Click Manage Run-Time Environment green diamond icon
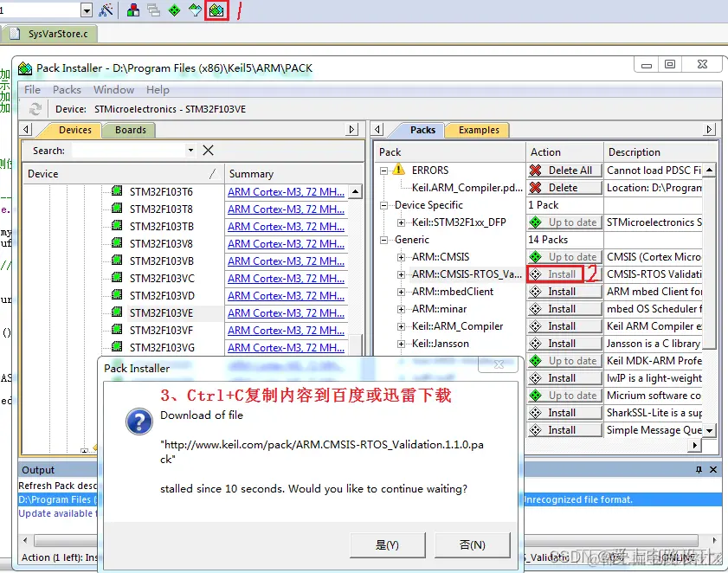Screen dimensions: 728x573 point(175,10)
